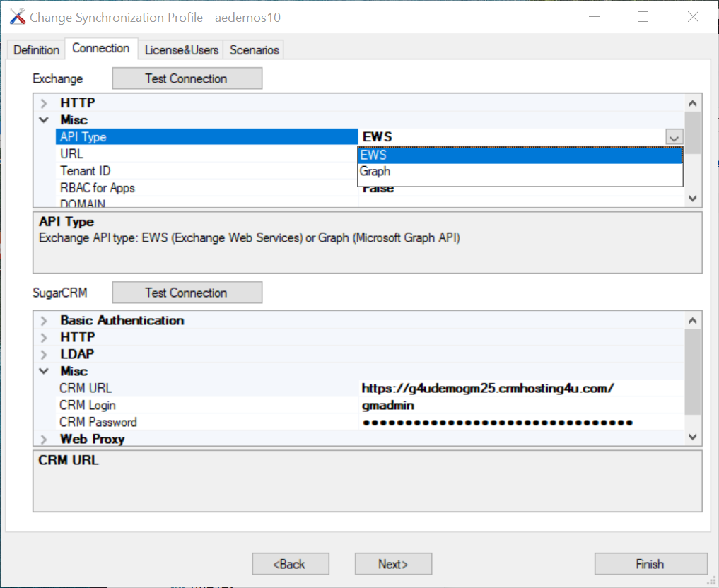Screen dimensions: 719x588
Task: Select the URL property row
Action: tap(207, 154)
